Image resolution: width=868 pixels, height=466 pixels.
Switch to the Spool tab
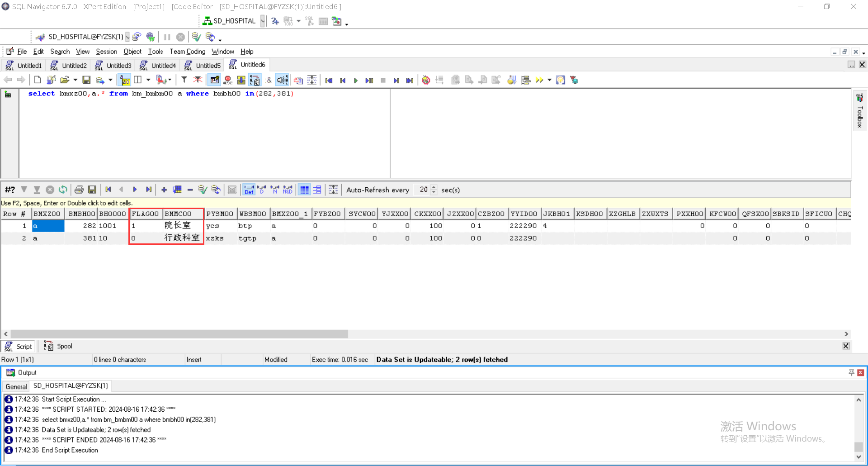(58, 347)
